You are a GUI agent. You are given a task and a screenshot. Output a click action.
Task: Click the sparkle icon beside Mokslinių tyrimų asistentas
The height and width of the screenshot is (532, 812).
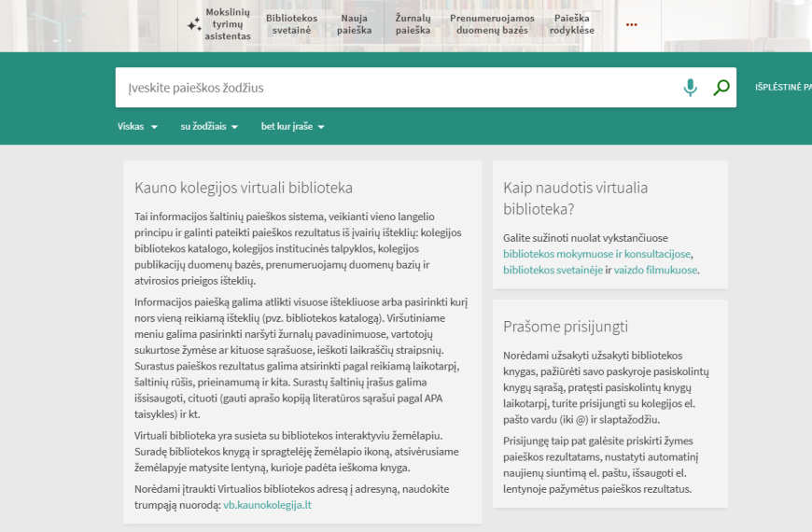194,25
